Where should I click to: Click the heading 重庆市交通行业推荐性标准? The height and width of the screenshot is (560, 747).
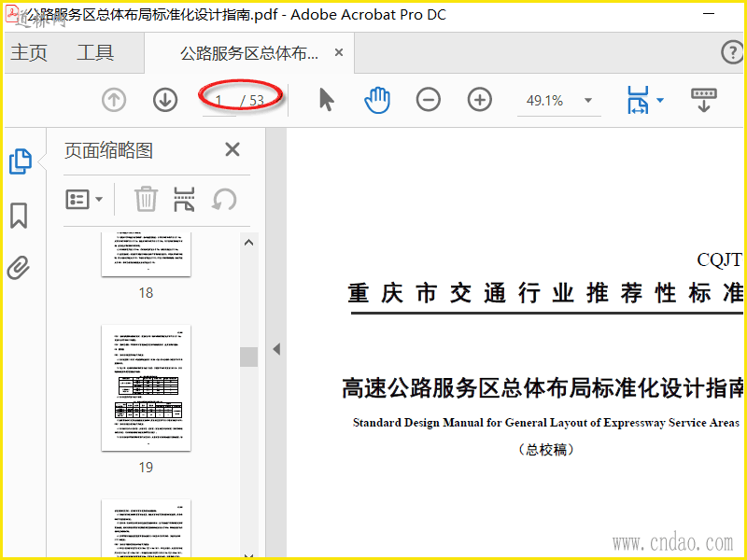545,293
